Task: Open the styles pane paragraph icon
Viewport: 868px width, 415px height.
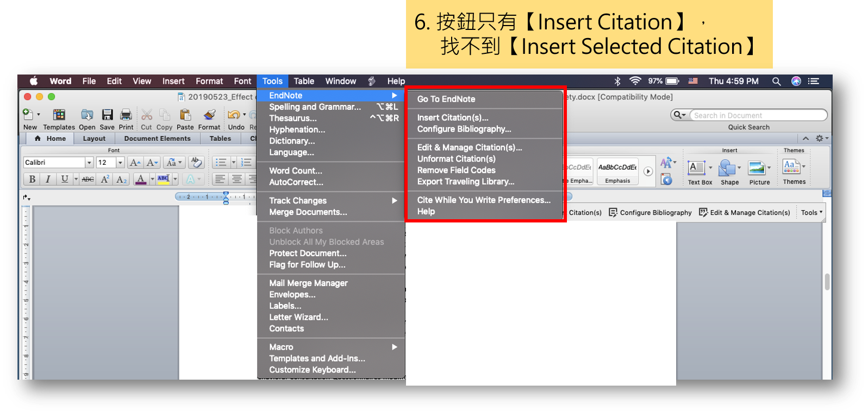Action: click(667, 179)
